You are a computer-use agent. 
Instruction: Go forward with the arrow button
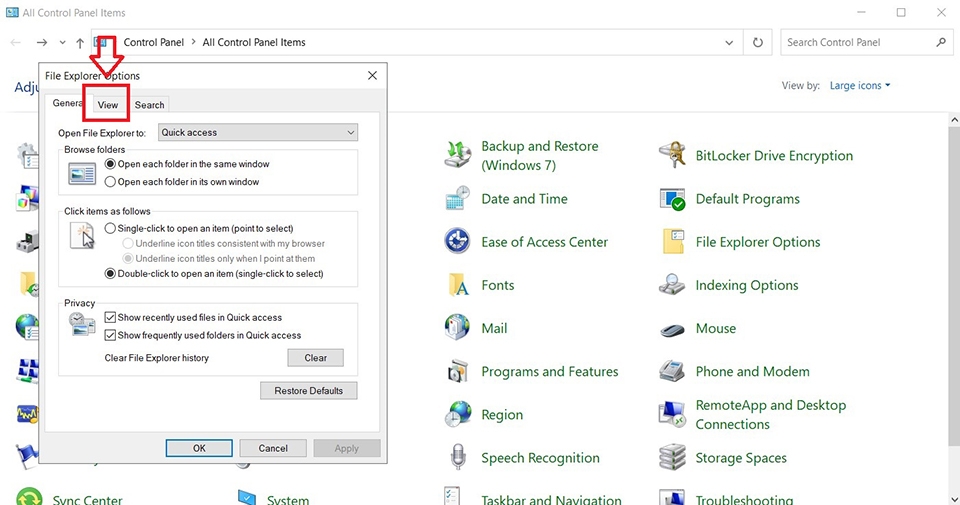42,42
